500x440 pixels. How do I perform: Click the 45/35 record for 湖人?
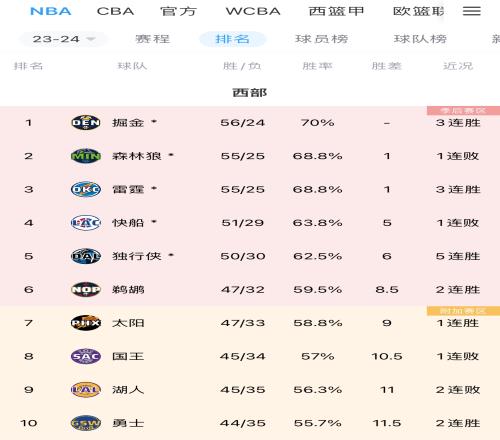243,389
